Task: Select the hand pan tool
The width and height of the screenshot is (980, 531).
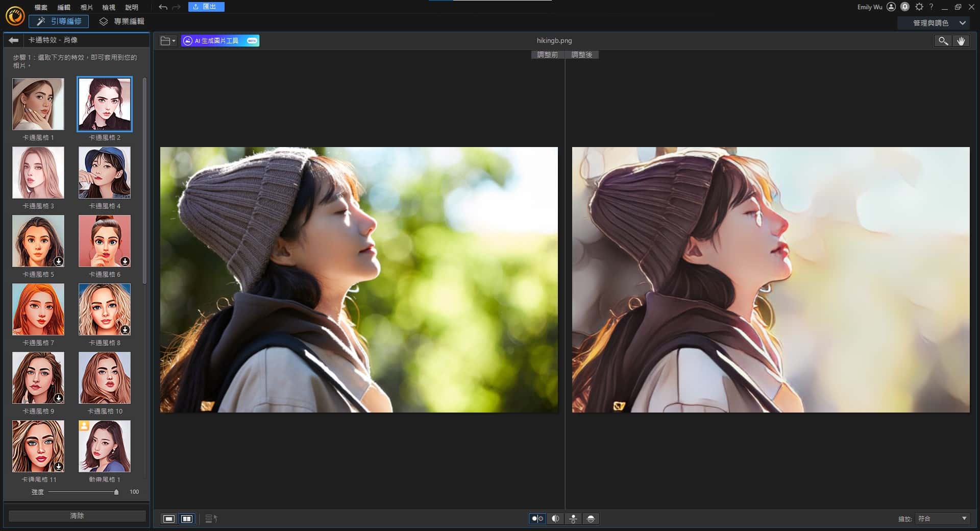Action: point(961,41)
